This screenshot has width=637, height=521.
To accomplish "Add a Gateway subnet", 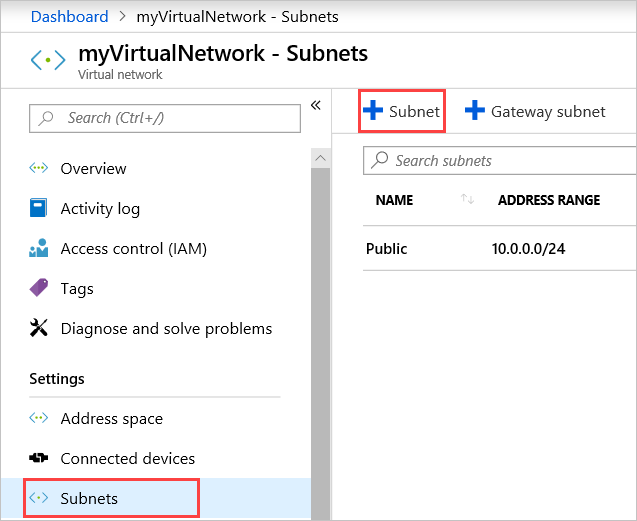I will click(535, 111).
